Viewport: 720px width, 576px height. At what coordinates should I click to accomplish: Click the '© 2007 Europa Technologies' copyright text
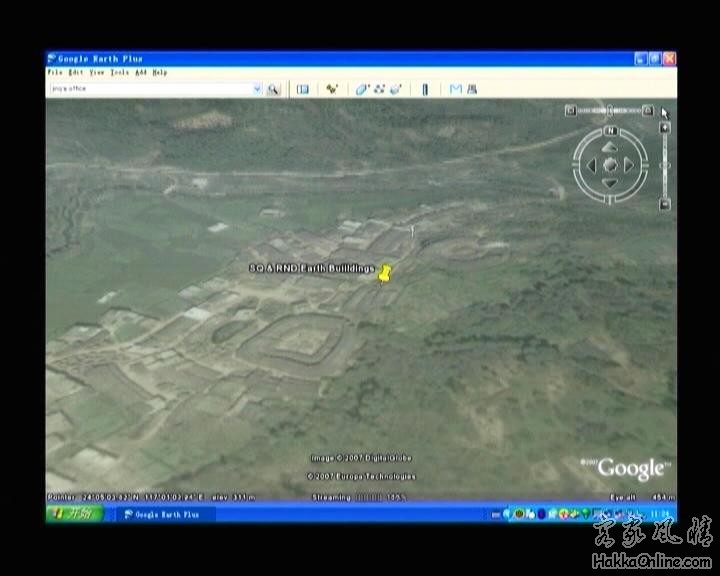tap(361, 476)
